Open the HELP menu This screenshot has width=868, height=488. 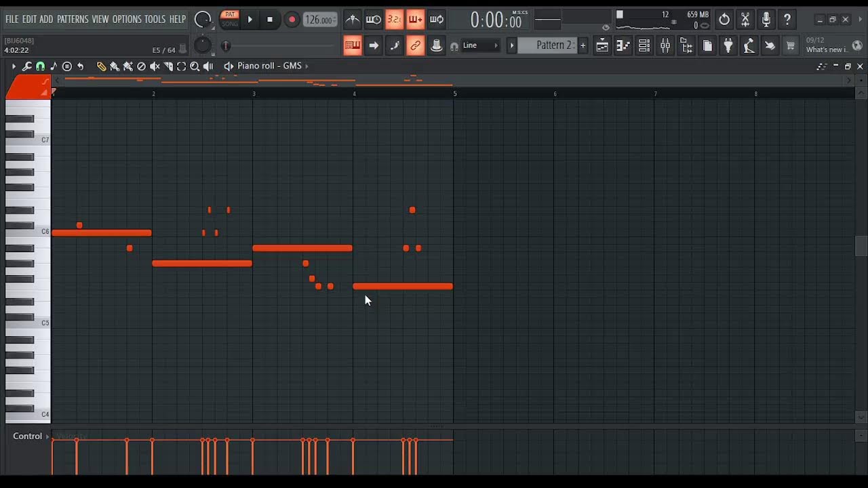click(x=178, y=19)
